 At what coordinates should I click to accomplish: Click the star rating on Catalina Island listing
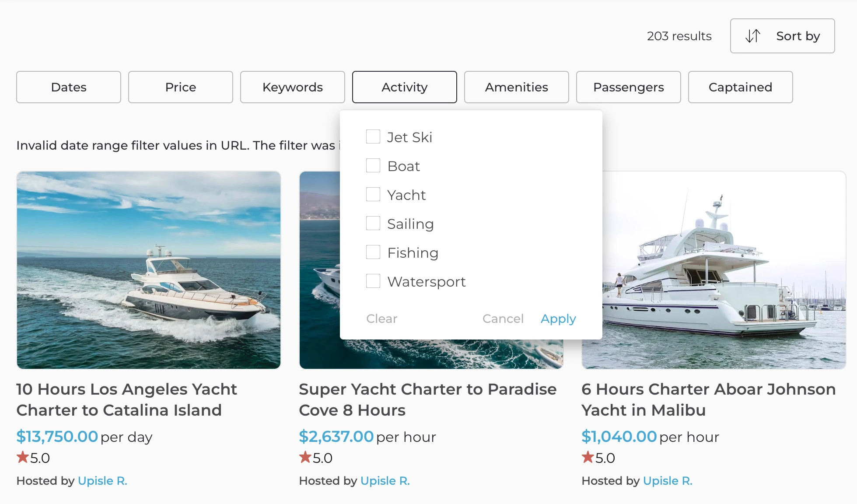pyautogui.click(x=32, y=458)
